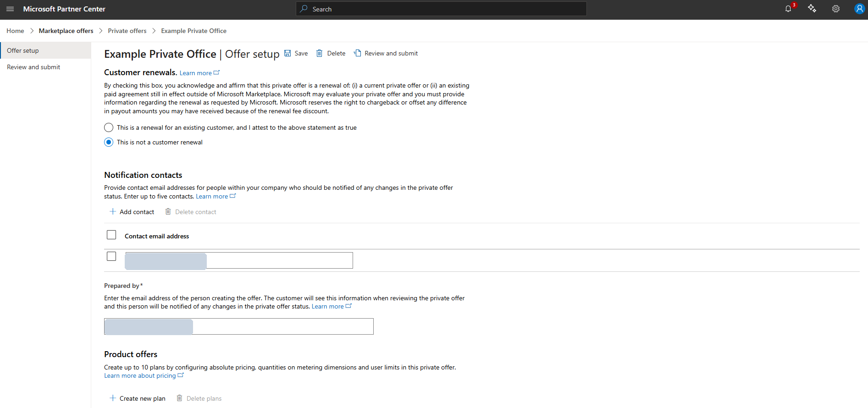Open the Copilot sparkle icon
This screenshot has width=868, height=408.
tap(812, 9)
